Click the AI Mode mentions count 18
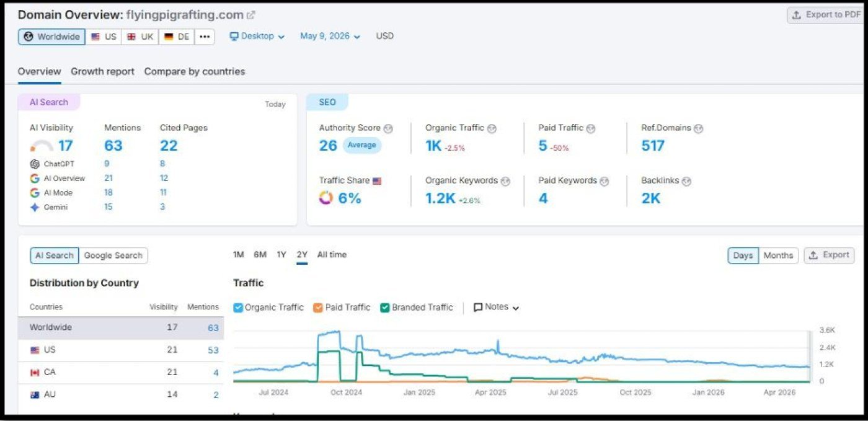 pos(108,192)
